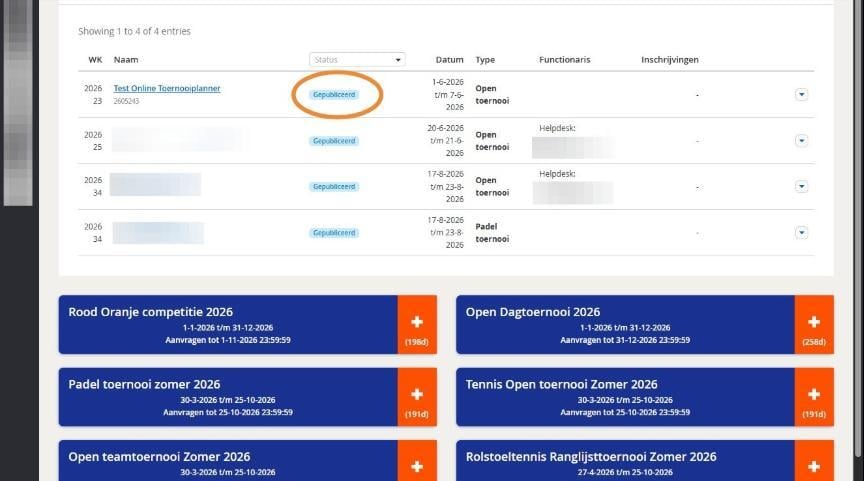Click the page vertical scrollbar

(858, 229)
